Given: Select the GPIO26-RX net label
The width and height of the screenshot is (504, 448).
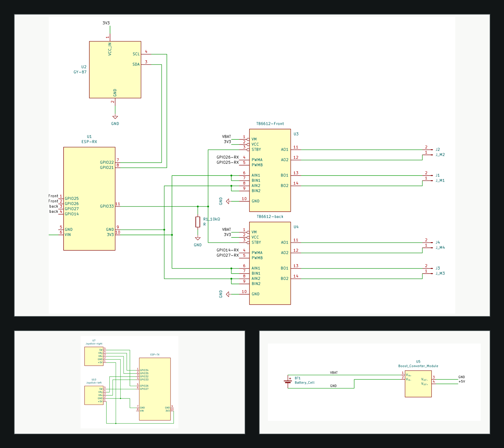Looking at the screenshot, I should coord(228,157).
